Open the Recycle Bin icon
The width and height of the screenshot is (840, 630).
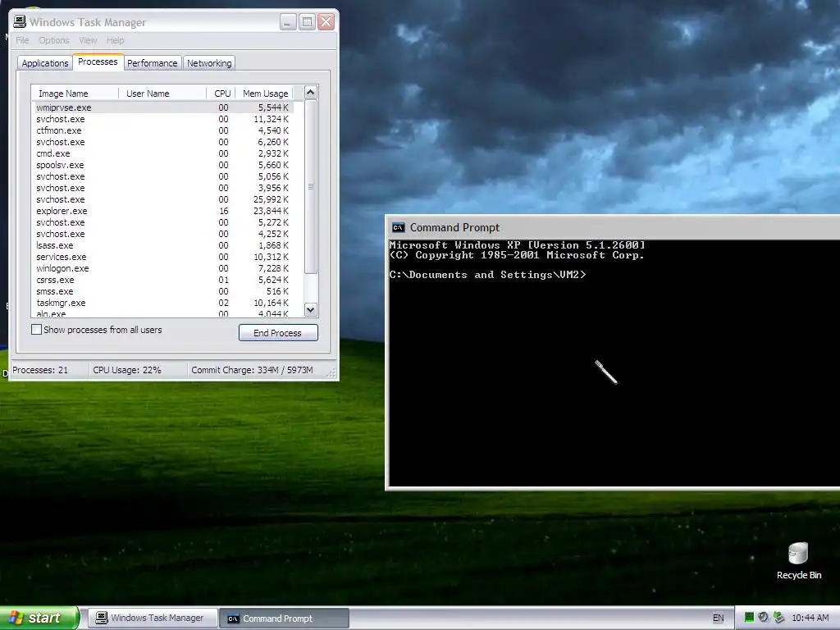tap(798, 561)
